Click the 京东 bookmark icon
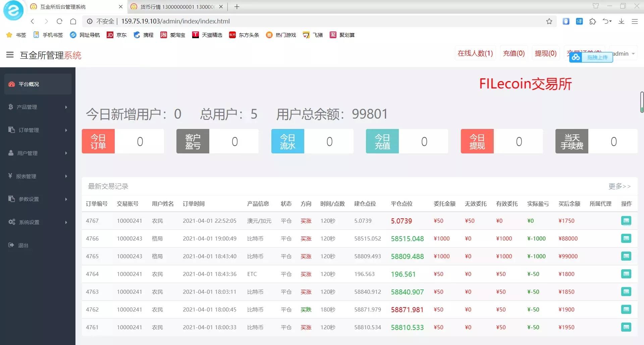Screen dimensions: 644x345 click(110, 35)
